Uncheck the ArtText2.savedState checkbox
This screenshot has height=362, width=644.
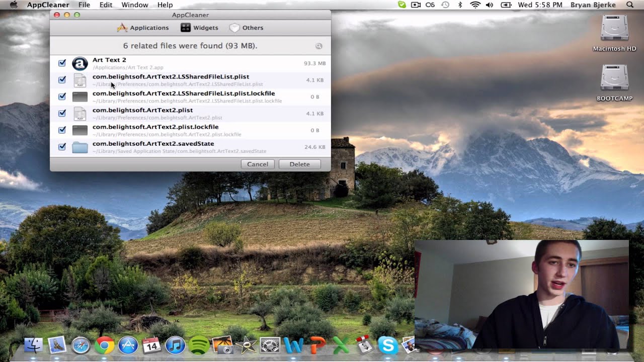coord(62,147)
